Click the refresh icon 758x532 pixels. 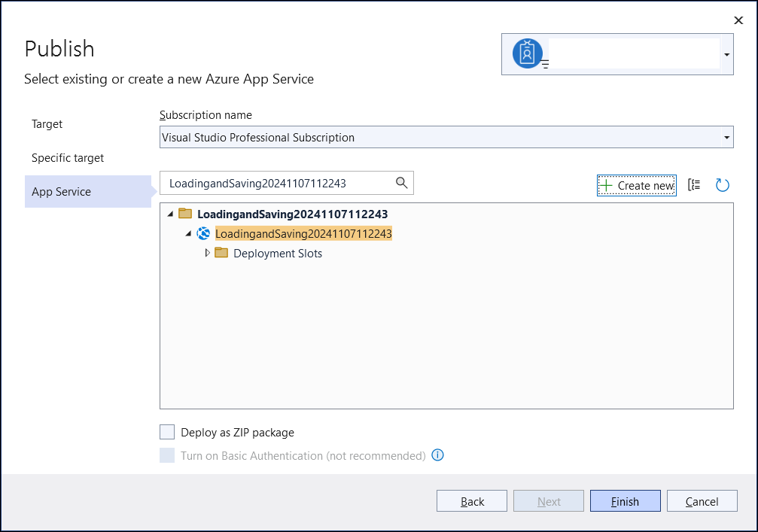(x=722, y=185)
